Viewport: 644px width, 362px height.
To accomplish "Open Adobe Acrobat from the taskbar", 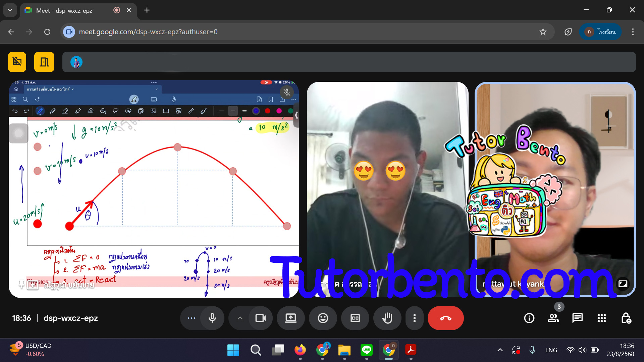I will 411,350.
